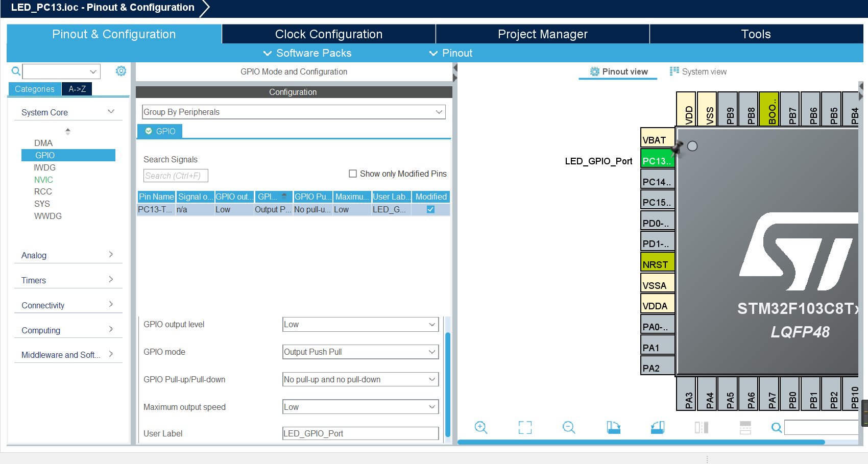Click the pin search field below chip
Screen dimensions: 868x464
821,427
